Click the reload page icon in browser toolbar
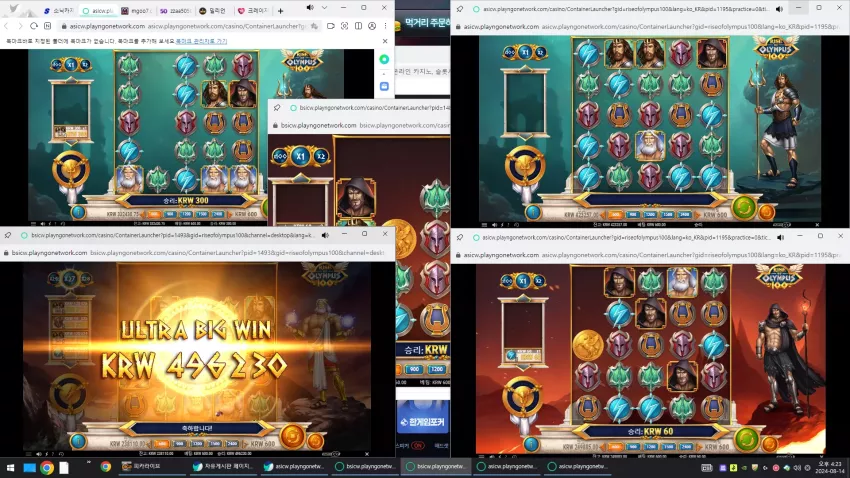The height and width of the screenshot is (478, 850). [x=34, y=26]
